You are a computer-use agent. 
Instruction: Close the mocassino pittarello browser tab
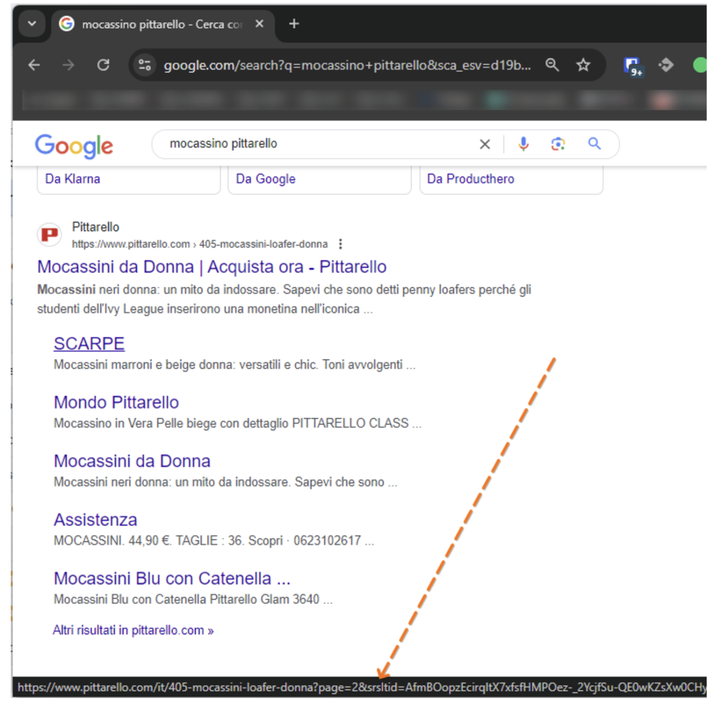(259, 24)
